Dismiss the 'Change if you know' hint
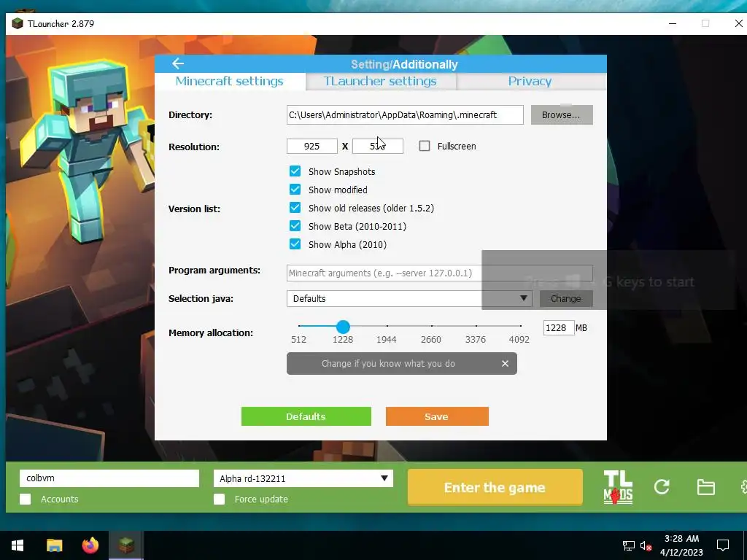 (x=505, y=363)
